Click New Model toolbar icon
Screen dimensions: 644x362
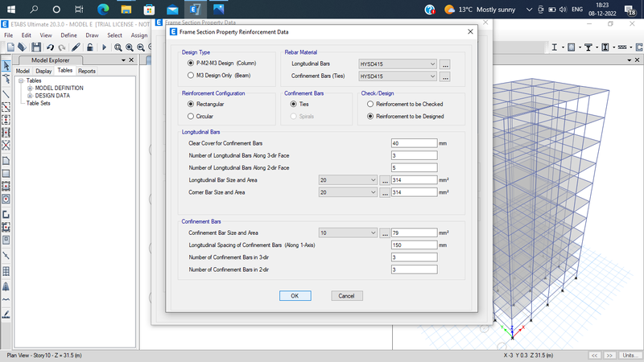[x=10, y=47]
